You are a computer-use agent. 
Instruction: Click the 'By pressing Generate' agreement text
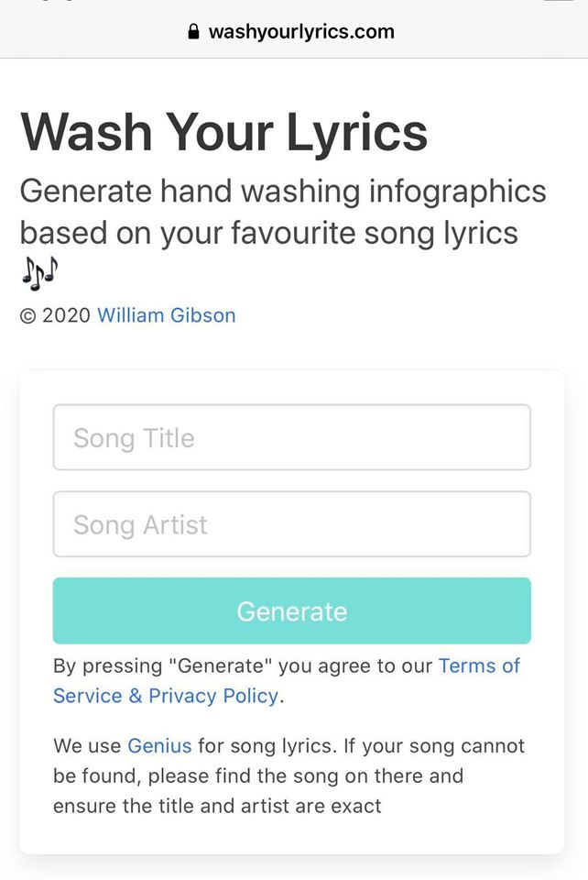tap(165, 665)
